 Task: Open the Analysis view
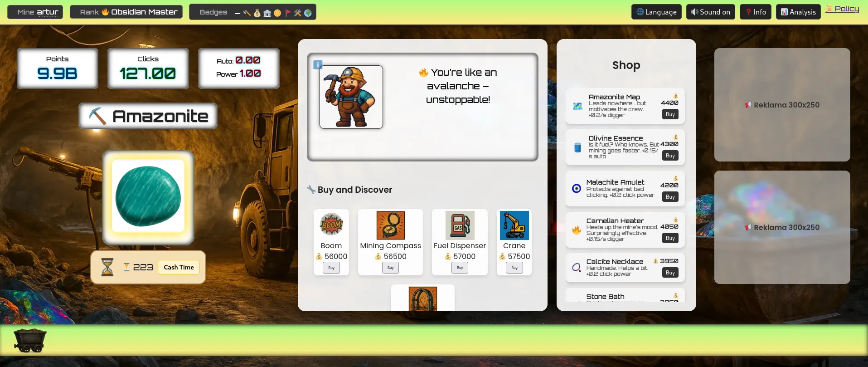point(798,12)
